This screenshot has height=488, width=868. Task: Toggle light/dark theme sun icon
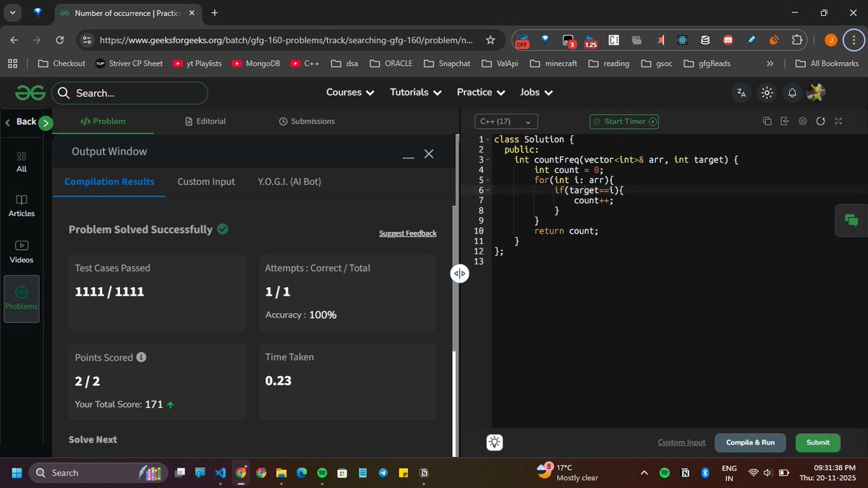pos(767,93)
